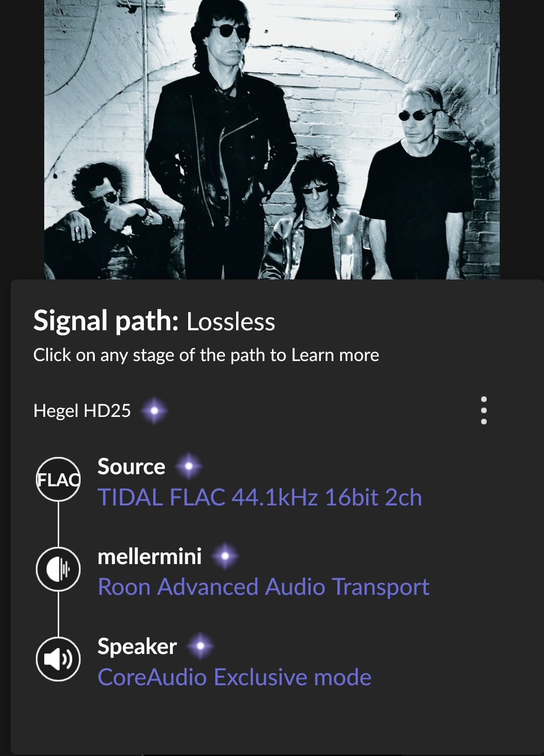Viewport: 544px width, 756px height.
Task: Click the Speaker stage heading
Action: tap(137, 647)
